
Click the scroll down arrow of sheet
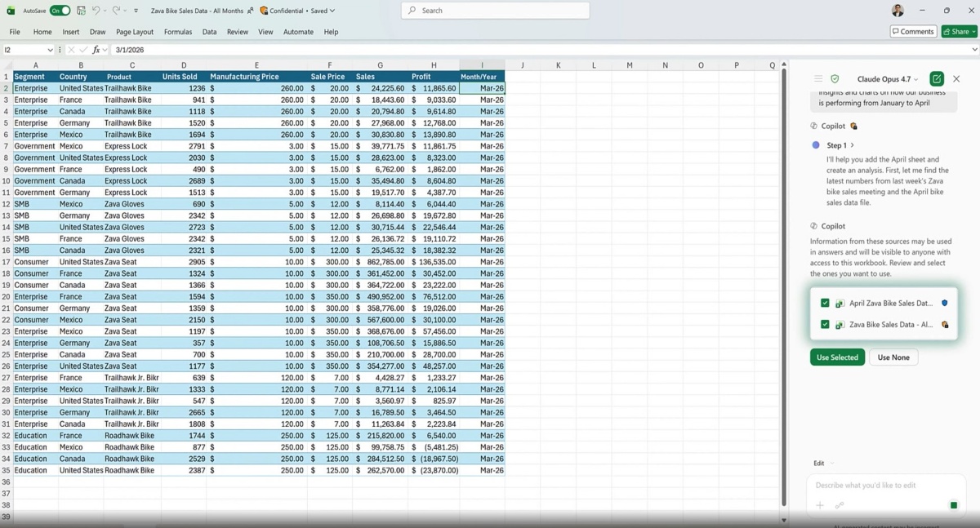784,520
